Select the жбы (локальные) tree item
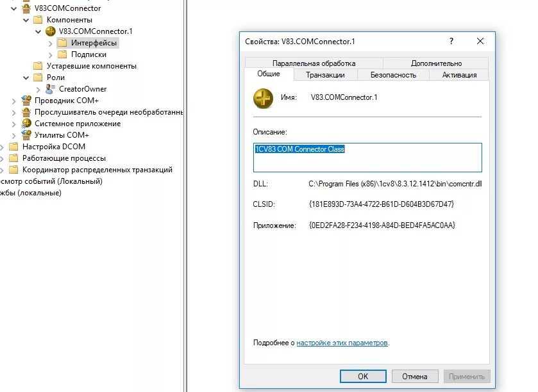The width and height of the screenshot is (538, 392). pyautogui.click(x=31, y=193)
